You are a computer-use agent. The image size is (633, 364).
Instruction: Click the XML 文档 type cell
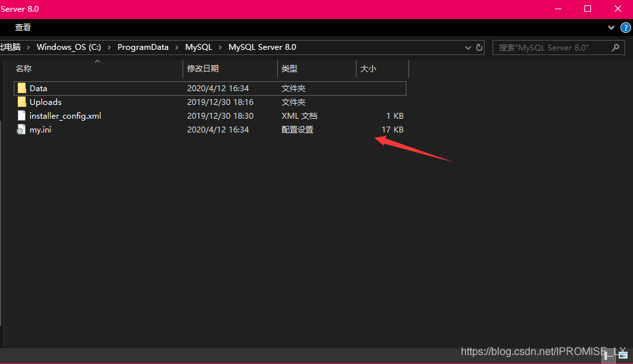299,115
